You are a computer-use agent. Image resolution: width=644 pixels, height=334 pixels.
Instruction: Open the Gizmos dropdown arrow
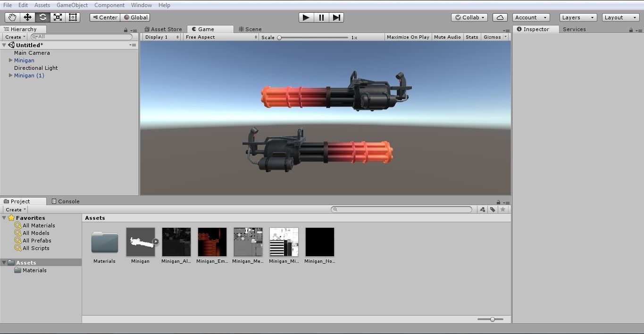coord(505,37)
